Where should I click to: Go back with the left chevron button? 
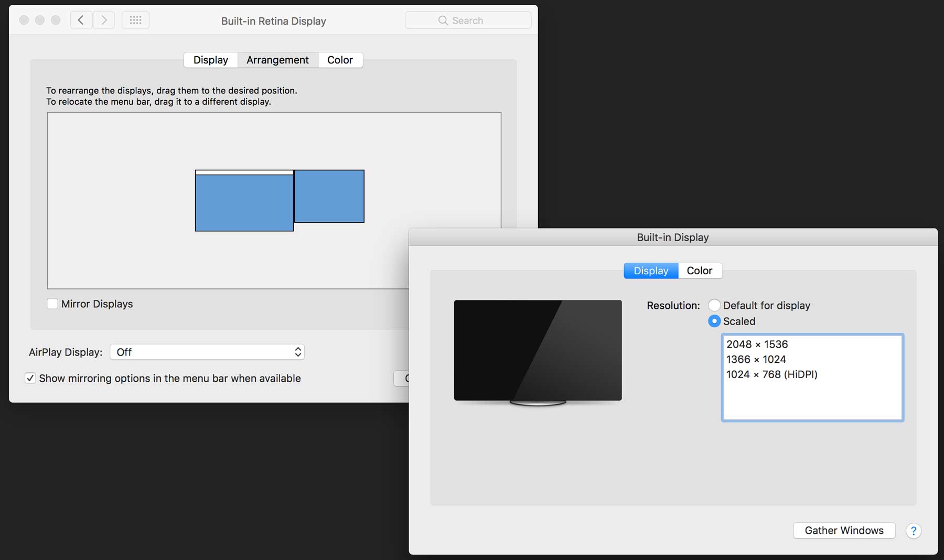pyautogui.click(x=81, y=20)
